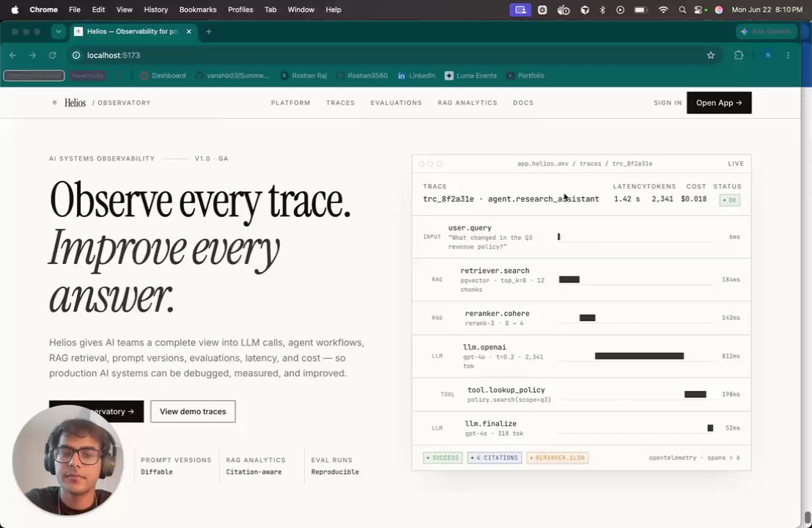Click the purple screen sharing icon
Viewport: 812px width, 528px height.
tap(520, 10)
